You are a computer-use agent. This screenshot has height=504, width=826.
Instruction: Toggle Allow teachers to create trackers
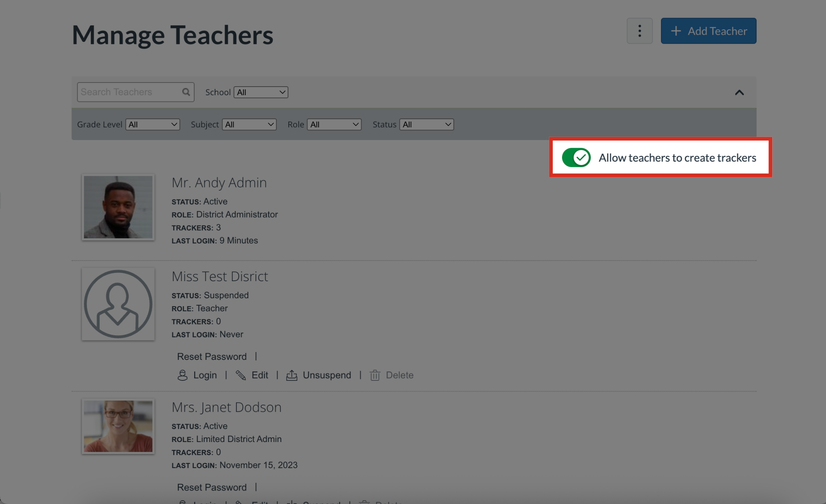pos(576,158)
